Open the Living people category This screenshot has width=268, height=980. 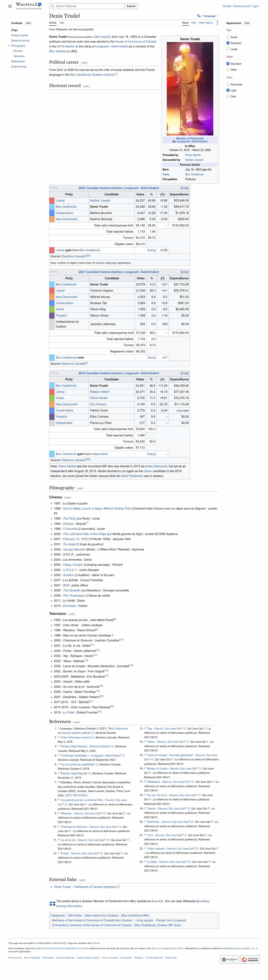pos(144,920)
